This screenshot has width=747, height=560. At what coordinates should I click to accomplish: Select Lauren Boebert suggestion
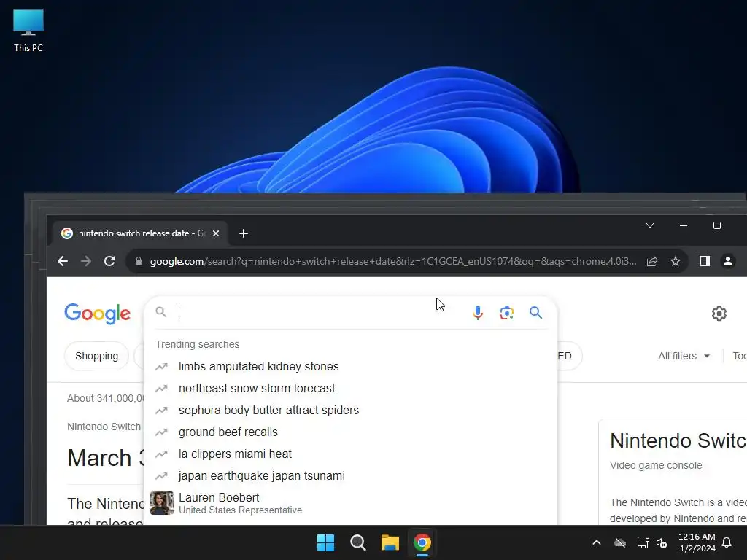pos(351,503)
